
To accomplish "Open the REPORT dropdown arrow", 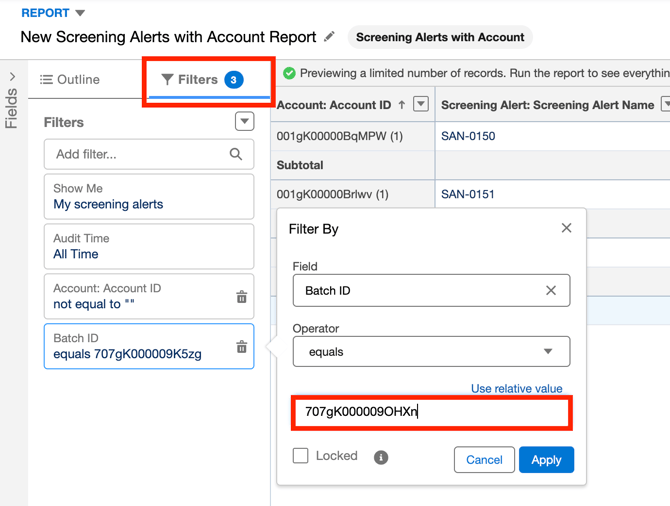I will pyautogui.click(x=80, y=13).
